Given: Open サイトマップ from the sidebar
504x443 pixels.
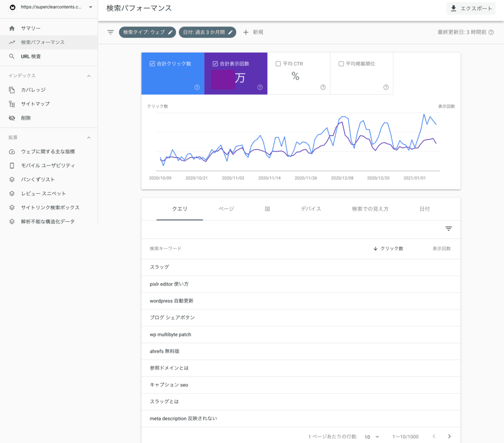Looking at the screenshot, I should click(35, 104).
